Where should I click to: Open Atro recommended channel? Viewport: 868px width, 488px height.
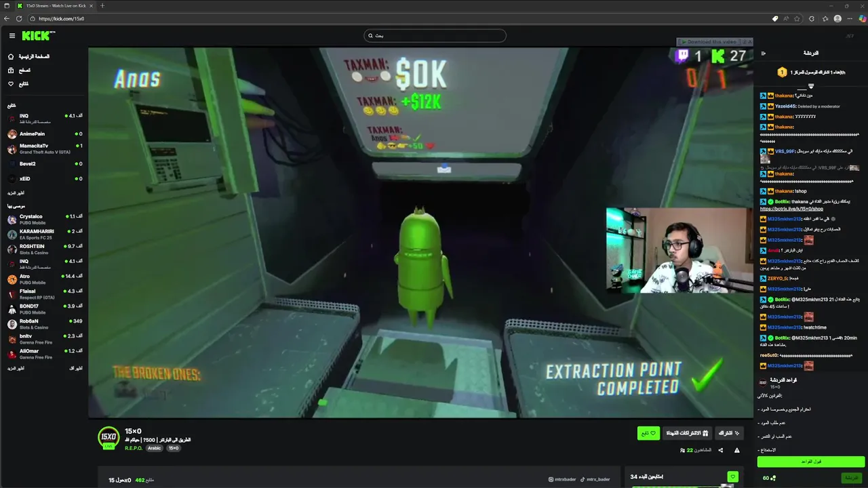click(x=44, y=279)
